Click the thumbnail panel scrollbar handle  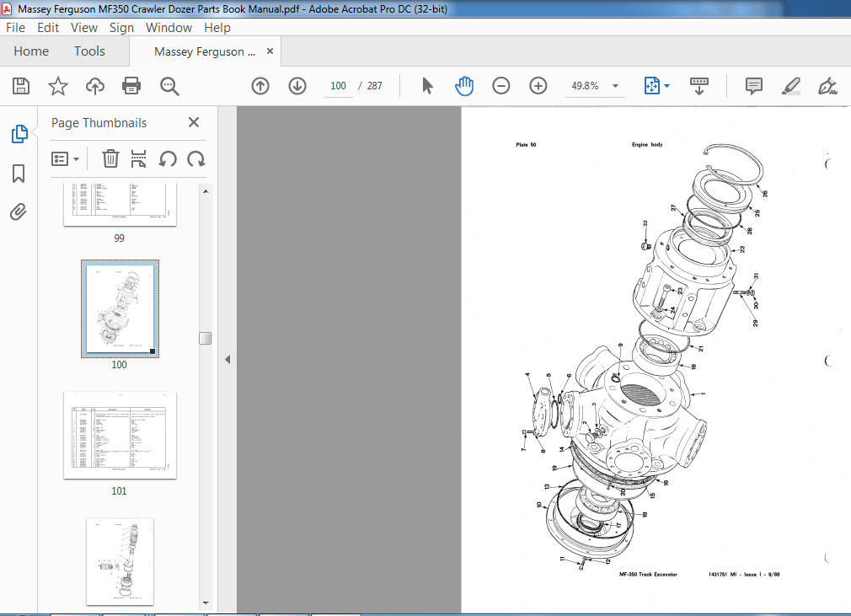[205, 338]
